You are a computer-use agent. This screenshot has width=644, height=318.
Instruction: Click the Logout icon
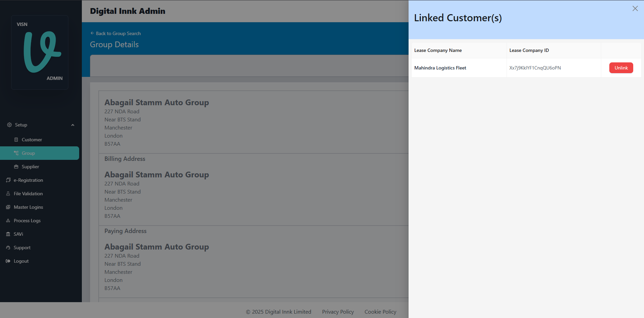point(8,261)
